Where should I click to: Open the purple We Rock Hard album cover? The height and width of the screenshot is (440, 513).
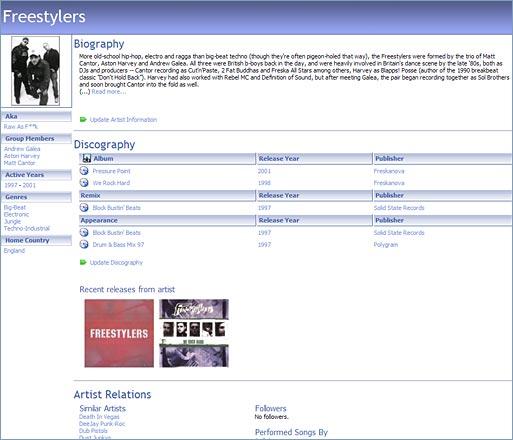tap(194, 333)
